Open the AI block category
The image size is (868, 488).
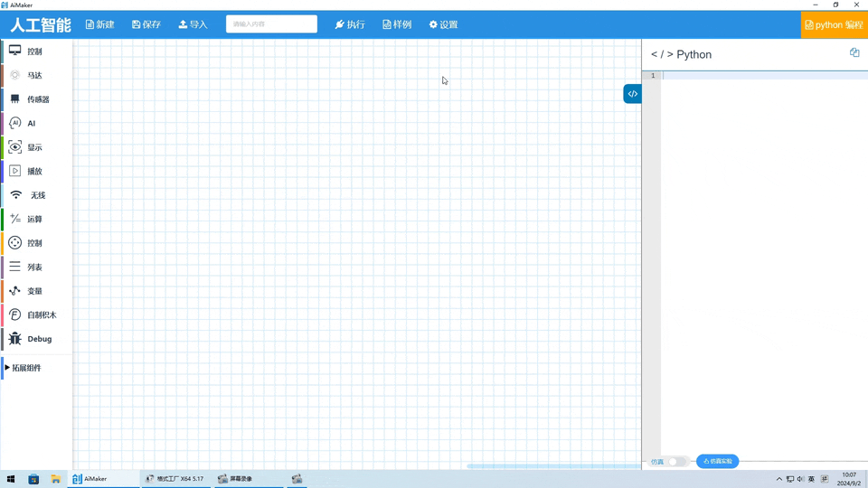(36, 123)
